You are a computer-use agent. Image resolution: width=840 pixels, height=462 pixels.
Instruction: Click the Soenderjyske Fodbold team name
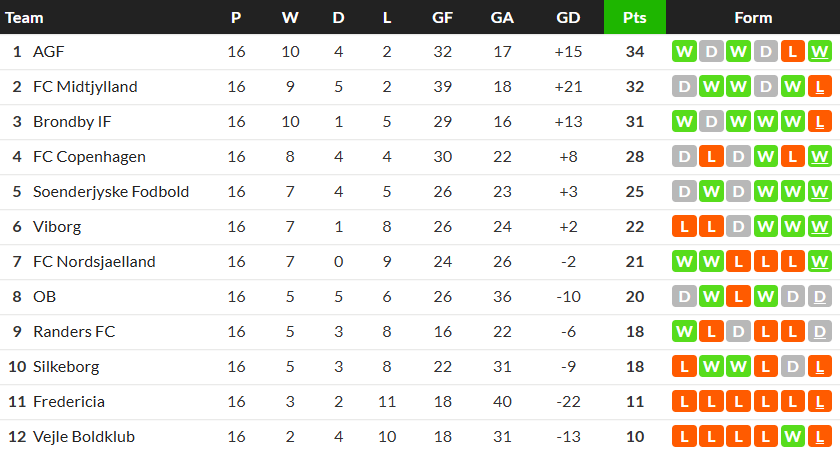[x=111, y=192]
